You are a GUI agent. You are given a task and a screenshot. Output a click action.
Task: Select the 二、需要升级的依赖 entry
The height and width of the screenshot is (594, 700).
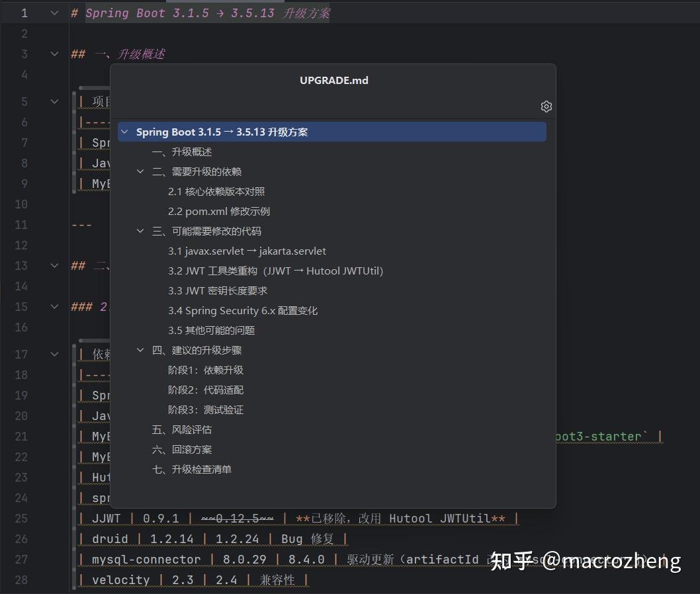pyautogui.click(x=197, y=172)
